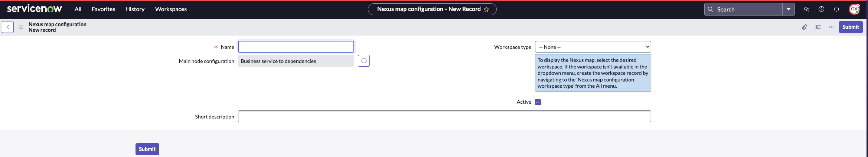Viewport: 868px width, 157px height.
Task: Add page to favorites with star icon
Action: tap(486, 9)
